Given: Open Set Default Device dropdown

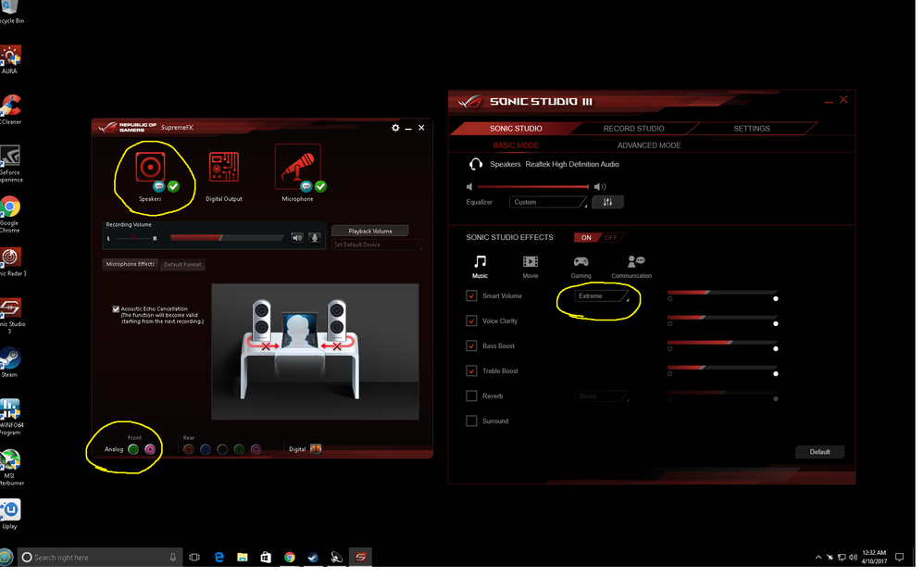Looking at the screenshot, I should click(x=377, y=245).
